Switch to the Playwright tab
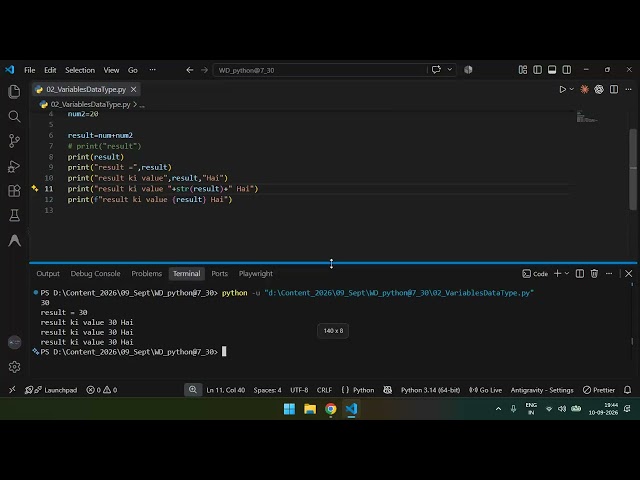 [256, 273]
